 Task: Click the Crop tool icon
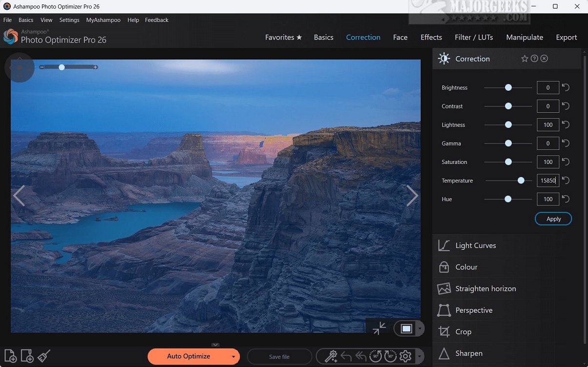tap(444, 332)
